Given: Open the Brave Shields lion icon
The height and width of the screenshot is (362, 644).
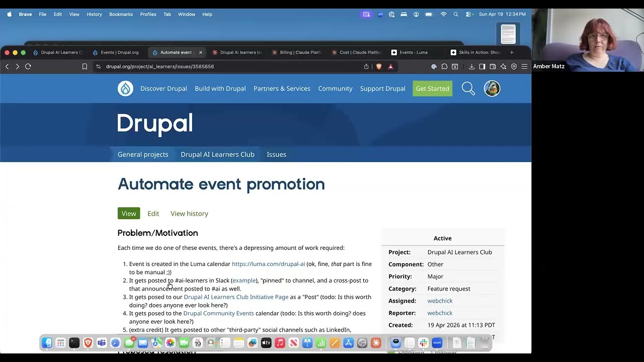Looking at the screenshot, I should click(x=379, y=66).
